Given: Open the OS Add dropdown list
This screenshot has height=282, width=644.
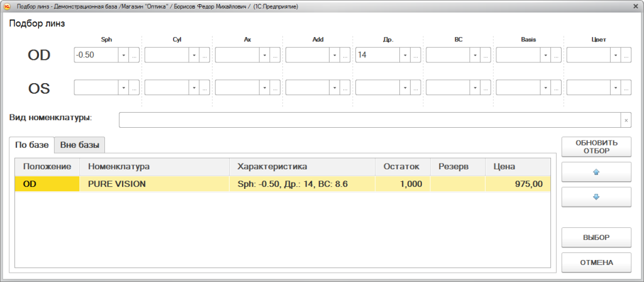Looking at the screenshot, I should point(335,87).
